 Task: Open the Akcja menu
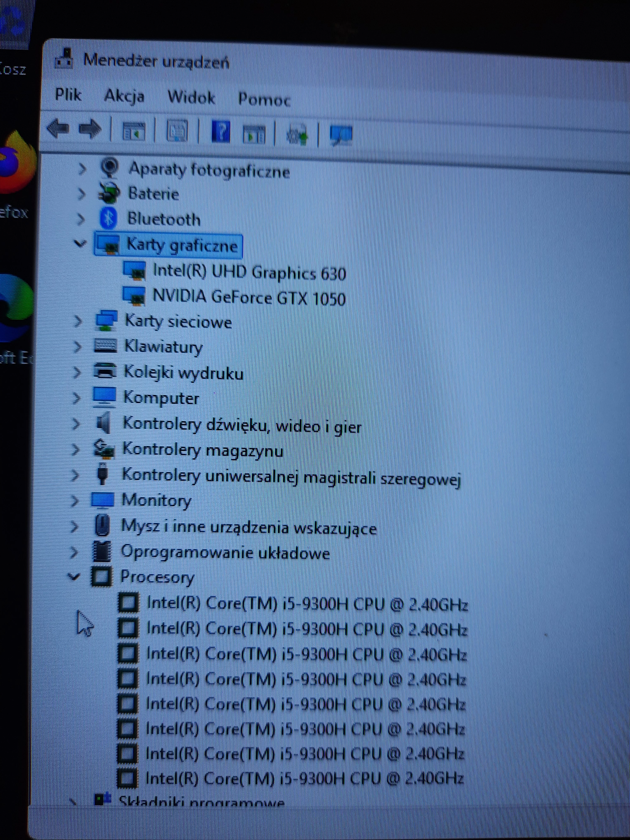click(x=124, y=96)
